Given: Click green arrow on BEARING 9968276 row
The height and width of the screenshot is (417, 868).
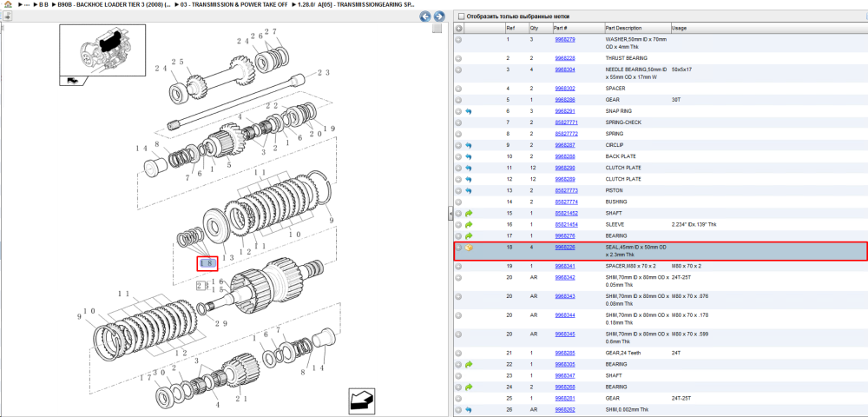Looking at the screenshot, I should coord(469,236).
